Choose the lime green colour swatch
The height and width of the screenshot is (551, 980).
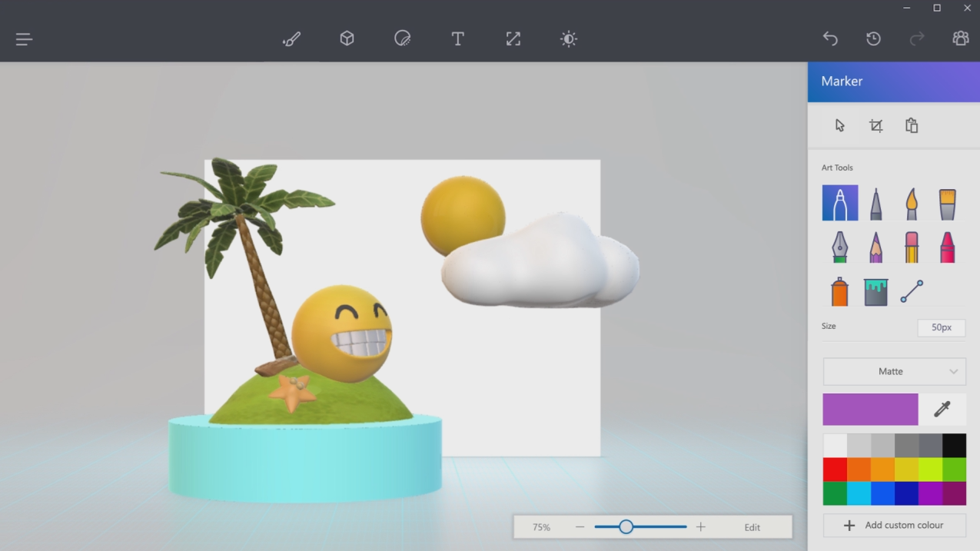coord(930,470)
